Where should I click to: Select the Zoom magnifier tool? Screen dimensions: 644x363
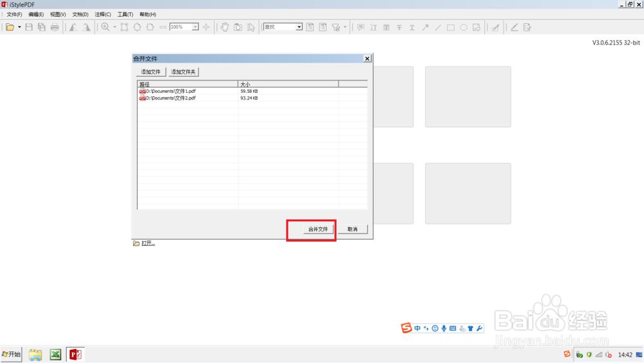106,27
